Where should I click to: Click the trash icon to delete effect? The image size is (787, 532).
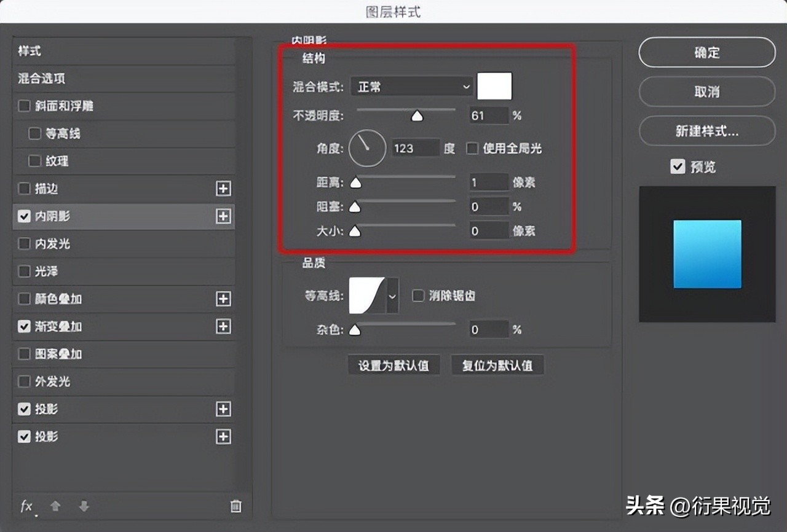235,506
